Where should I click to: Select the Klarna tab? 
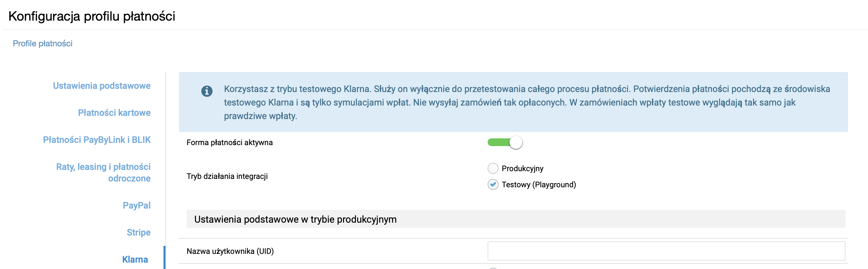135,259
